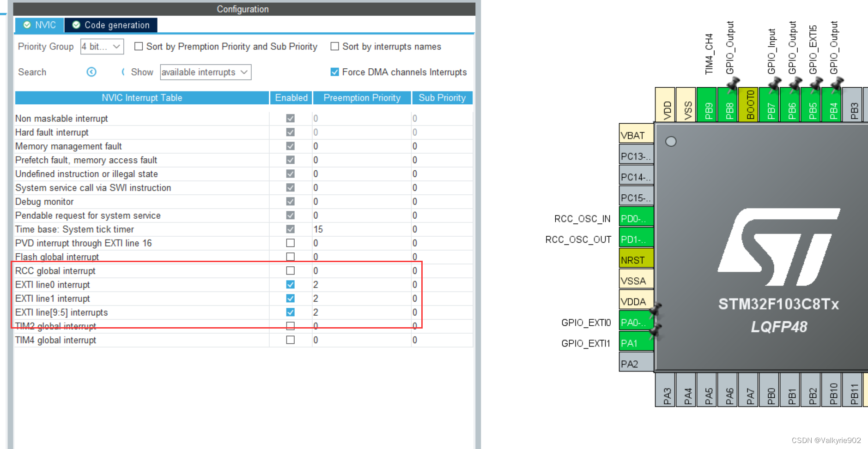868x449 pixels.
Task: Click pin PA7 at chip bottom
Action: 748,389
